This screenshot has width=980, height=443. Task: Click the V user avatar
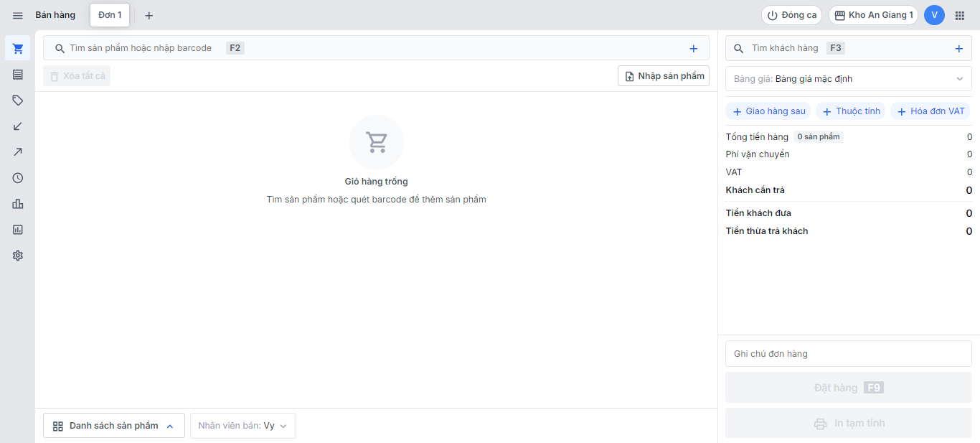(934, 15)
